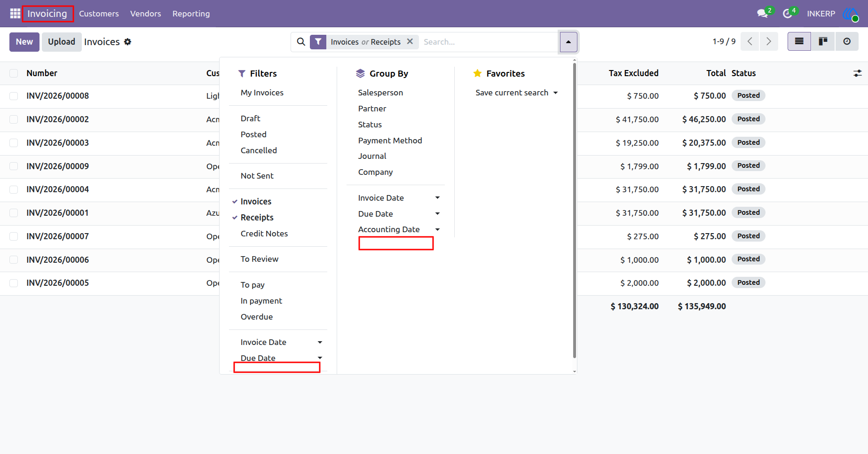Open the user avatar menu
Screen dimensions: 868x454
851,14
